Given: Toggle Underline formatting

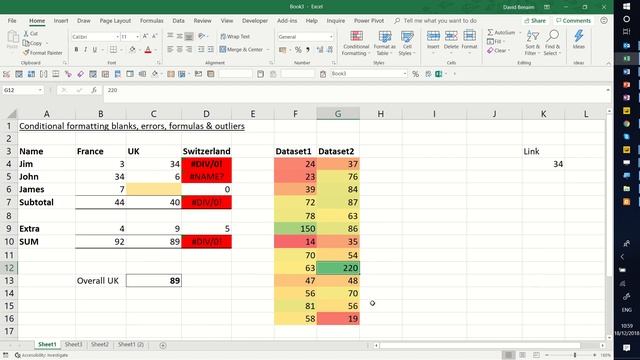Looking at the screenshot, I should pos(95,50).
